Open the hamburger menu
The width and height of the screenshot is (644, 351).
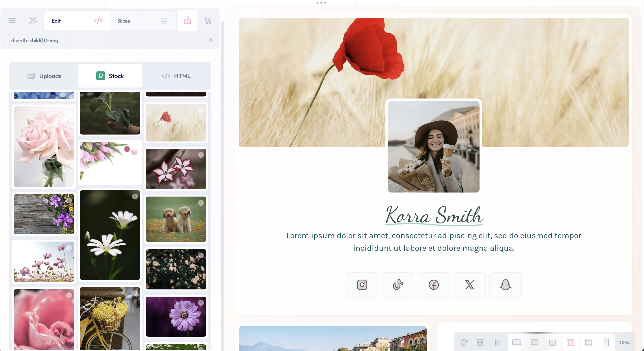[12, 21]
